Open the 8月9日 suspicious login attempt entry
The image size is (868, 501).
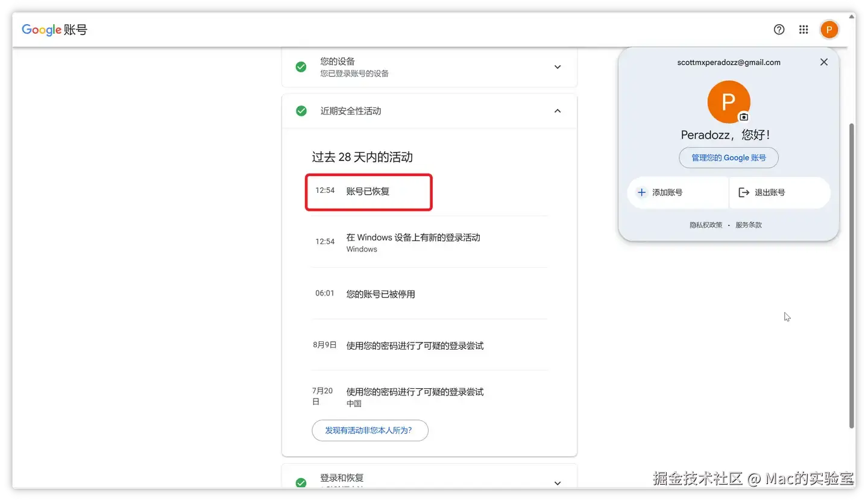(429, 345)
